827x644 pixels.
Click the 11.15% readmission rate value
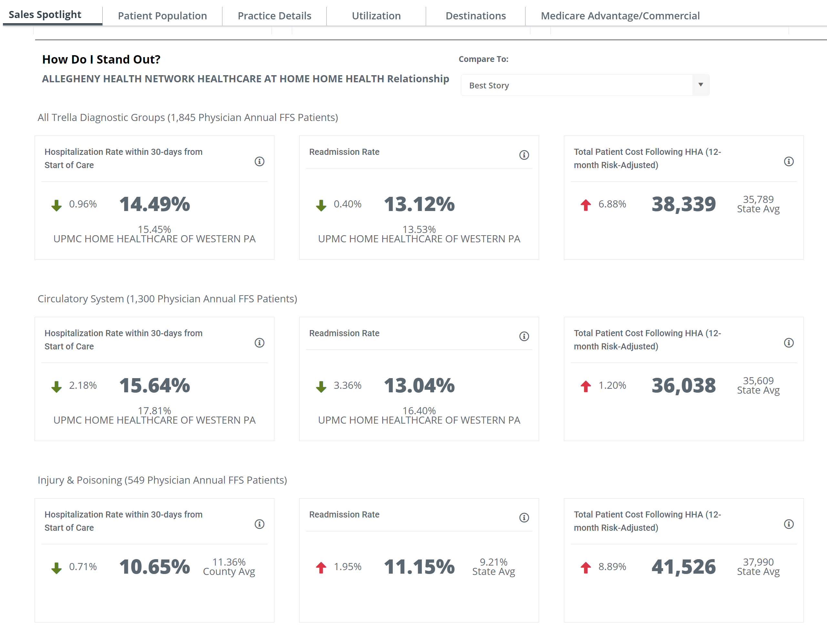[419, 567]
